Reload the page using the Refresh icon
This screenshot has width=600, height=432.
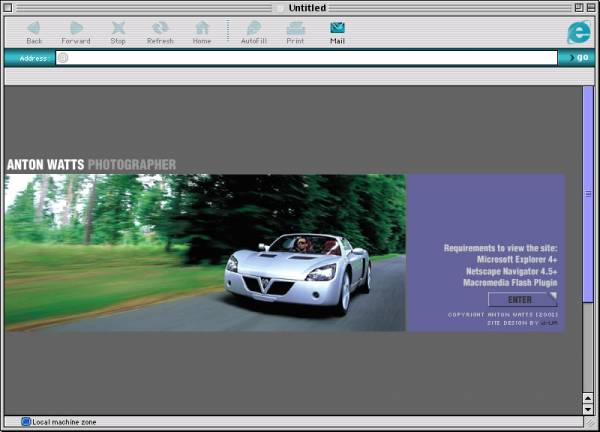coord(160,28)
